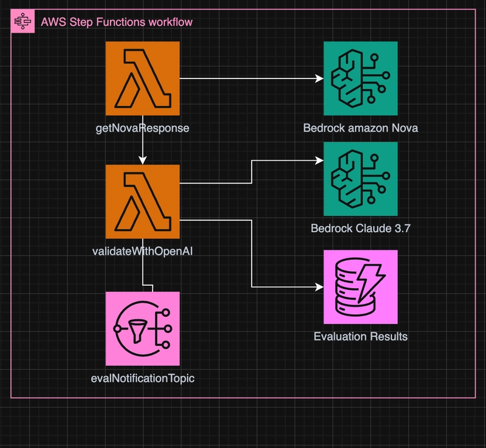
Task: Click the 'getNovaResponse' label
Action: pos(142,128)
